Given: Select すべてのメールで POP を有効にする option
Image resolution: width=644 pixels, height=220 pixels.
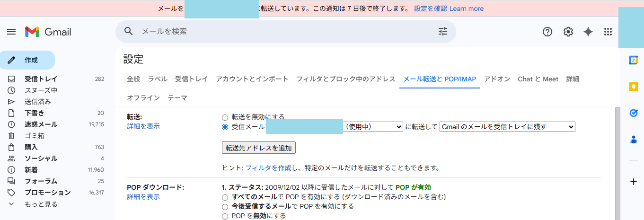Looking at the screenshot, I should pyautogui.click(x=225, y=197).
